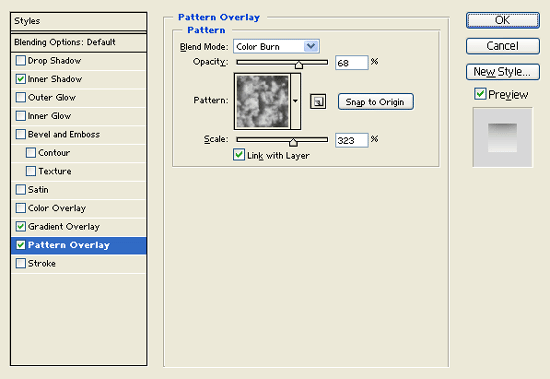Uncheck the Gradient Overlay checkbox
This screenshot has width=550, height=379.
coord(21,226)
